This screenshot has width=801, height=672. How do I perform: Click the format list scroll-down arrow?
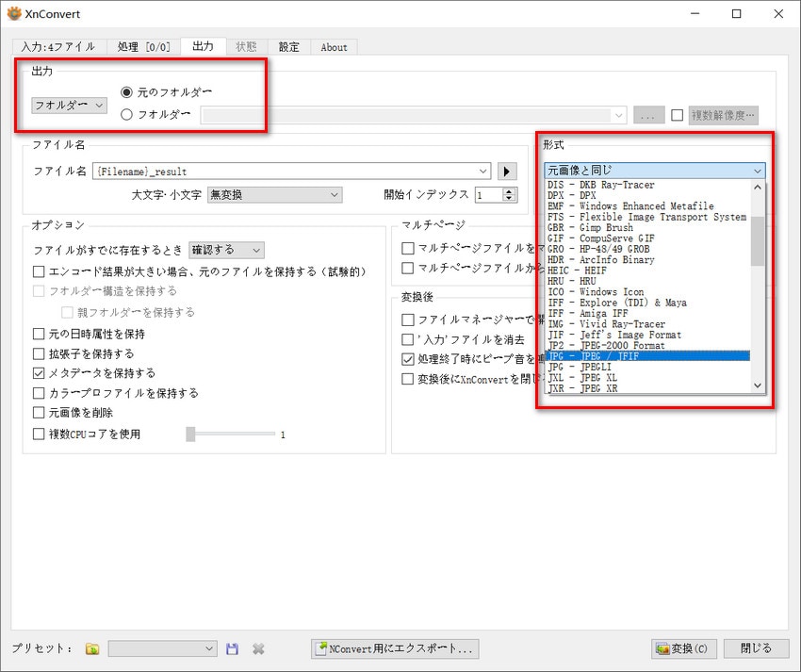(758, 385)
